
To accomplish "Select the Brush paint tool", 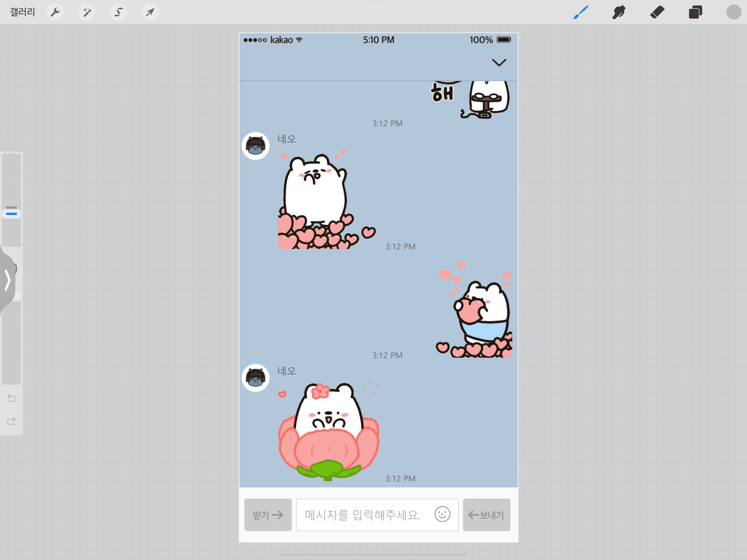I will pos(580,13).
